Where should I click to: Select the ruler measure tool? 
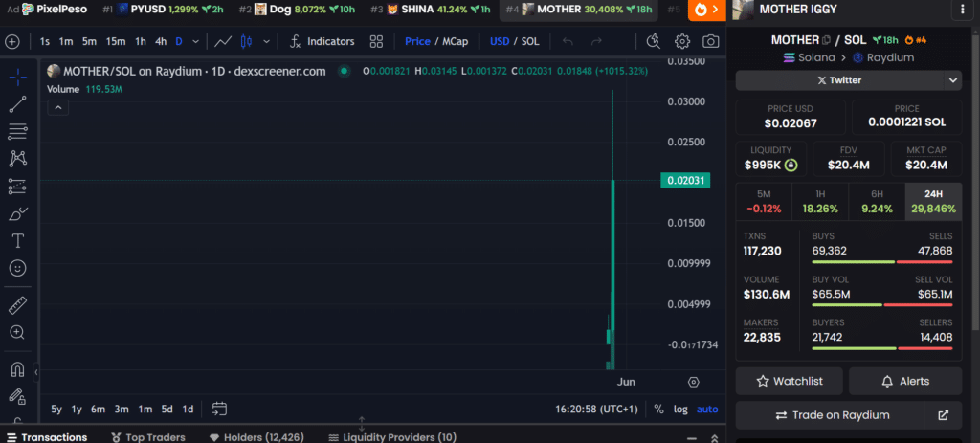tap(18, 305)
